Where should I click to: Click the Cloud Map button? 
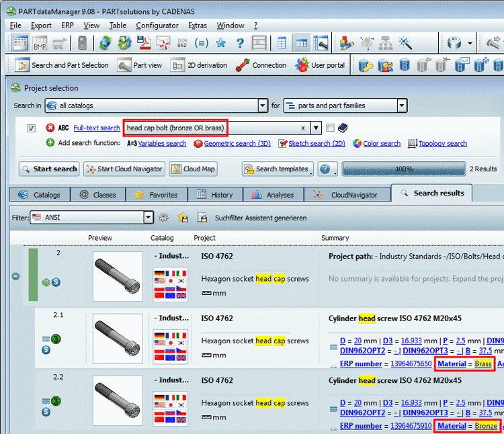click(x=193, y=169)
